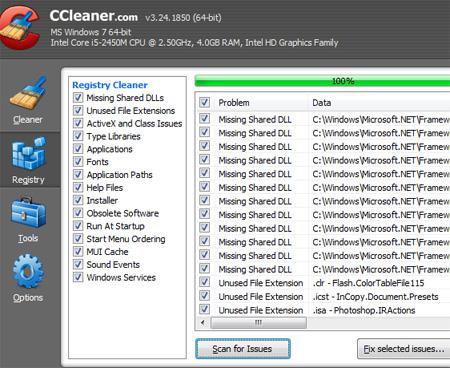Open the Options gear icon

[x=28, y=271]
